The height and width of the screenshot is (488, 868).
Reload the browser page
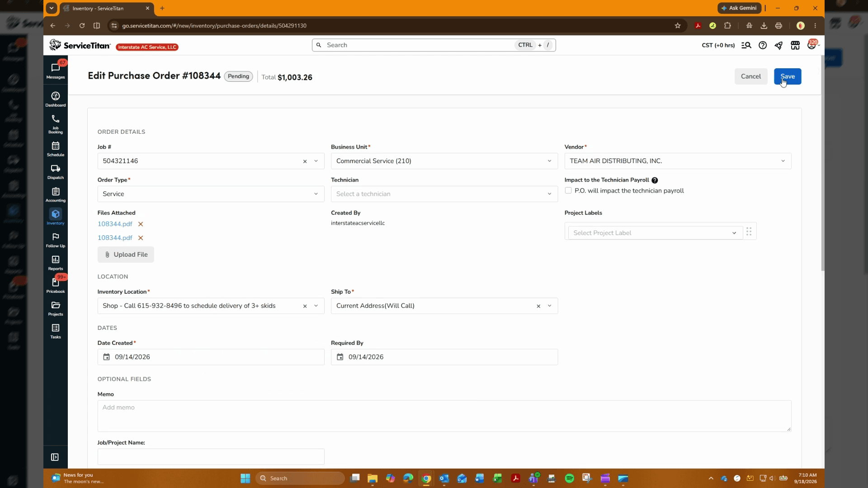(82, 26)
